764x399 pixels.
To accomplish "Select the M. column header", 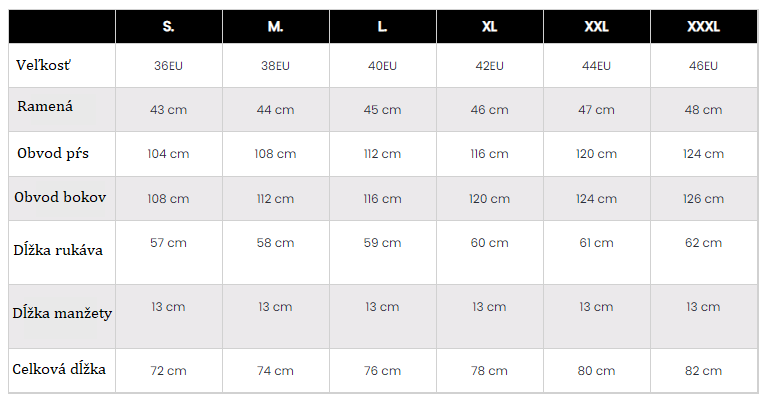I will (276, 26).
